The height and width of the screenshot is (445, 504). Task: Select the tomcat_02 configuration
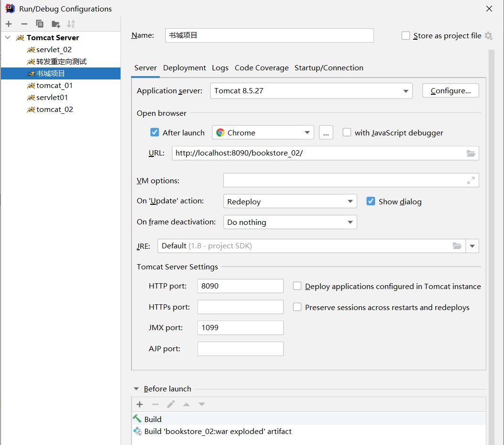click(x=61, y=110)
